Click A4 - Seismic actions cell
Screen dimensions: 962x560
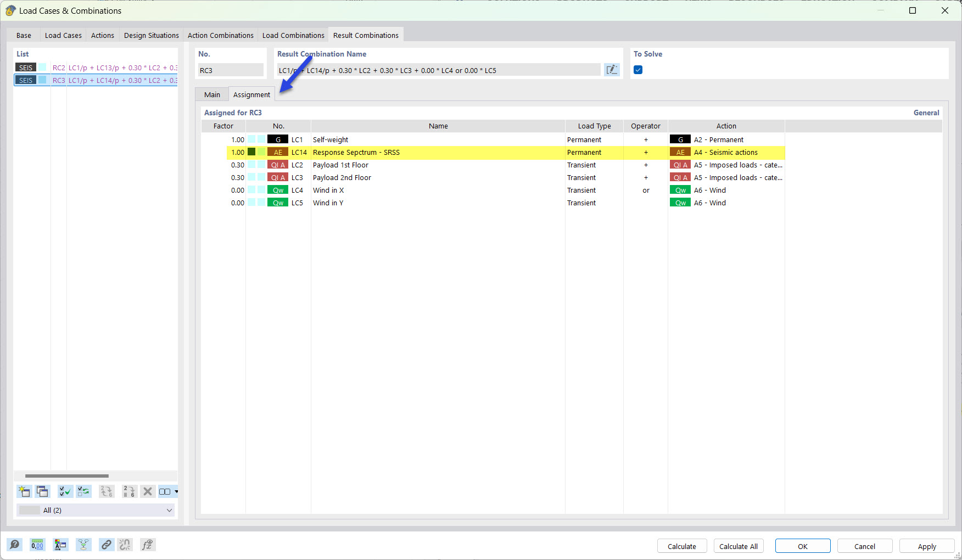[726, 152]
